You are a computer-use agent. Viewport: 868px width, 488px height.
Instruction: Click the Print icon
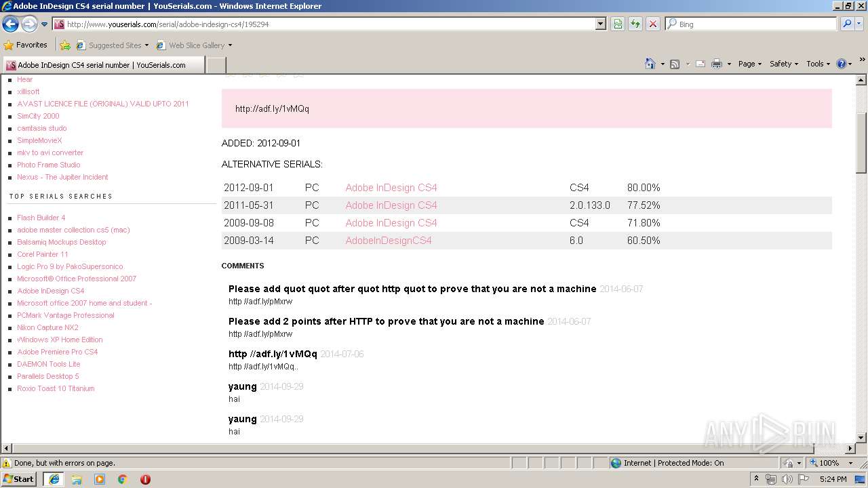717,64
